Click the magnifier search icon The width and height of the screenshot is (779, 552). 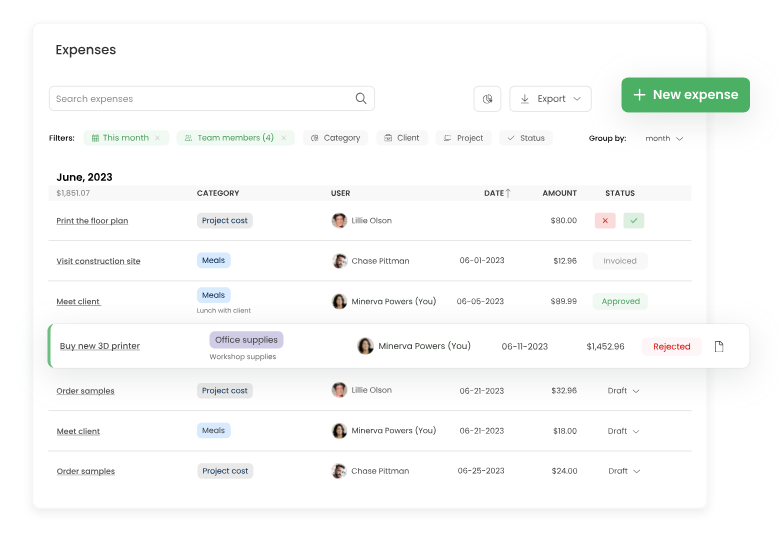[361, 98]
